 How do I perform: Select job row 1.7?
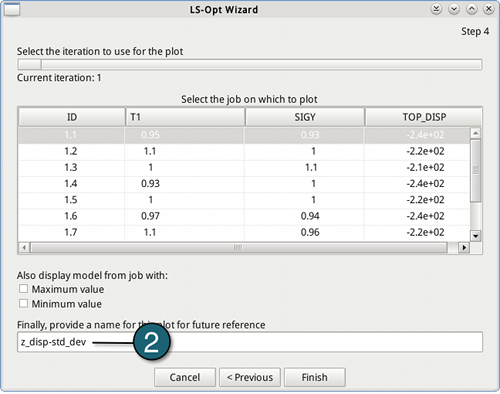[244, 232]
